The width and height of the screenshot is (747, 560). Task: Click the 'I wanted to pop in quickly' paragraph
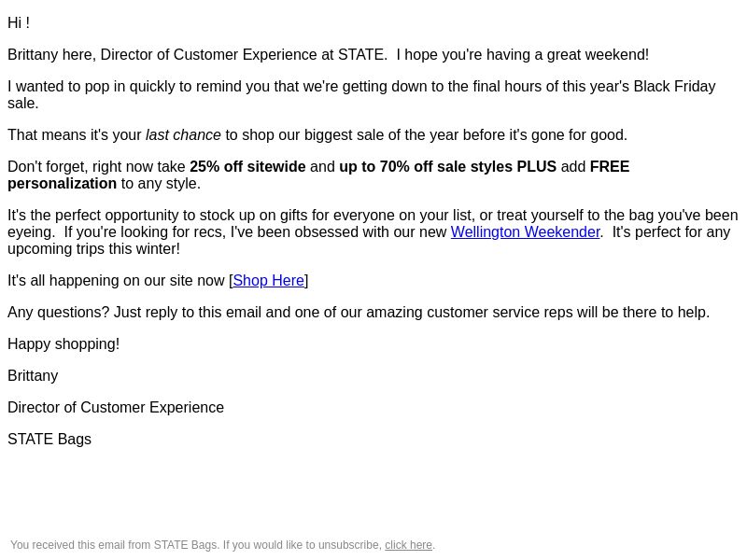click(x=361, y=95)
